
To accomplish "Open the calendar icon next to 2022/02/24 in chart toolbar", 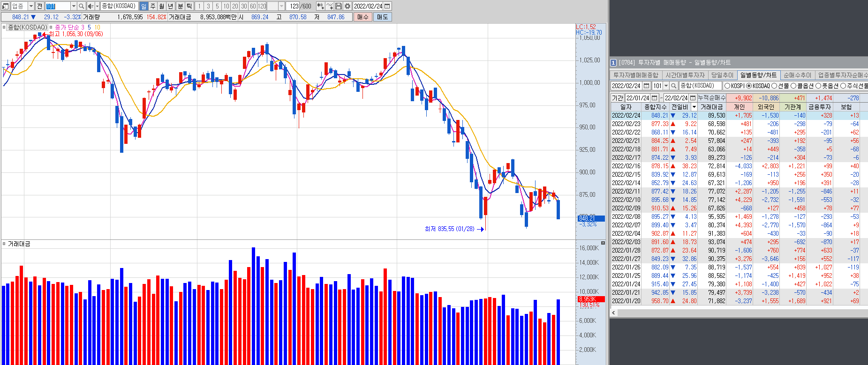I will [387, 6].
